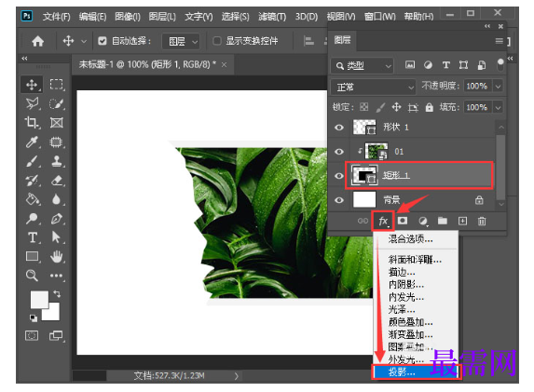
Task: Open the fx layer style button
Action: pos(383,222)
